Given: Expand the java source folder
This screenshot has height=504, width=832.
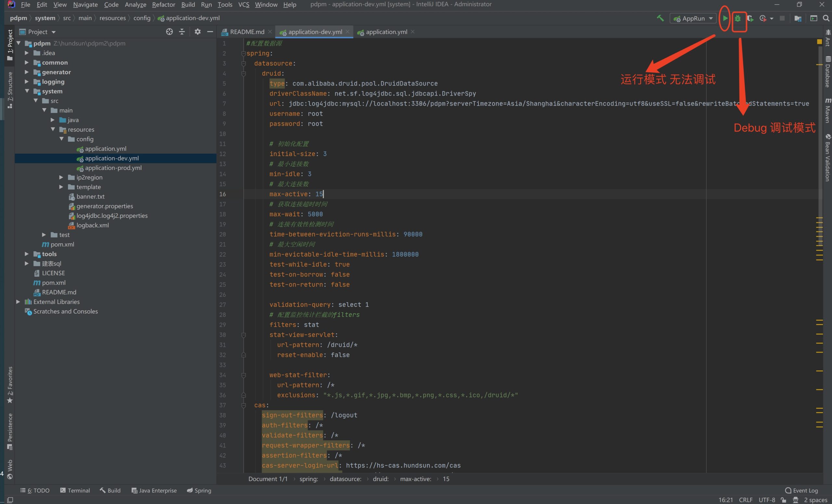Looking at the screenshot, I should (x=52, y=120).
